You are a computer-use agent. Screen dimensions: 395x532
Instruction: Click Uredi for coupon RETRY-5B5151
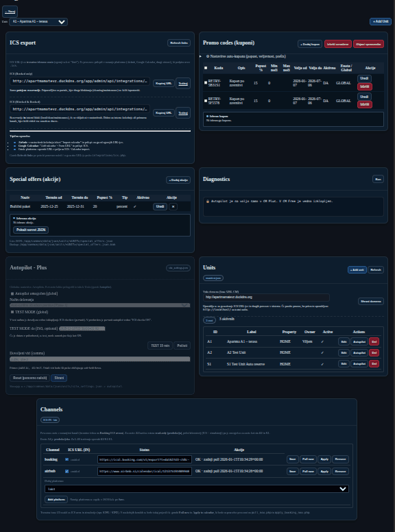(x=364, y=78)
